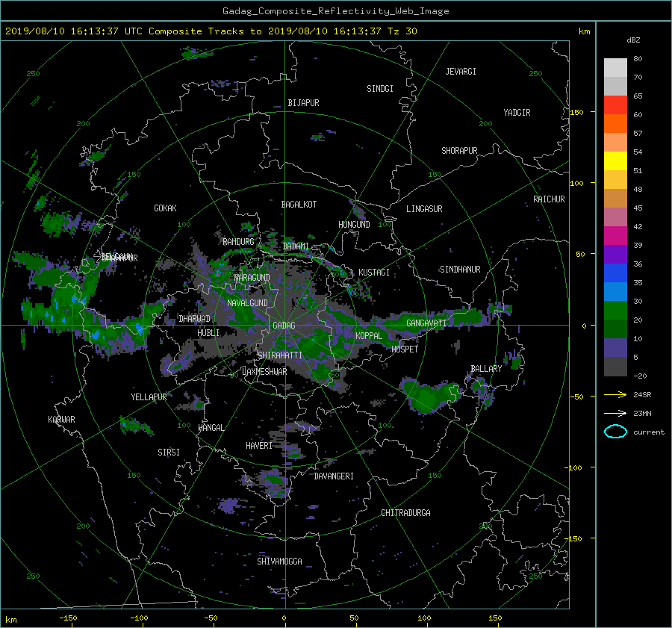Click the KOPPAL city label

[x=369, y=336]
